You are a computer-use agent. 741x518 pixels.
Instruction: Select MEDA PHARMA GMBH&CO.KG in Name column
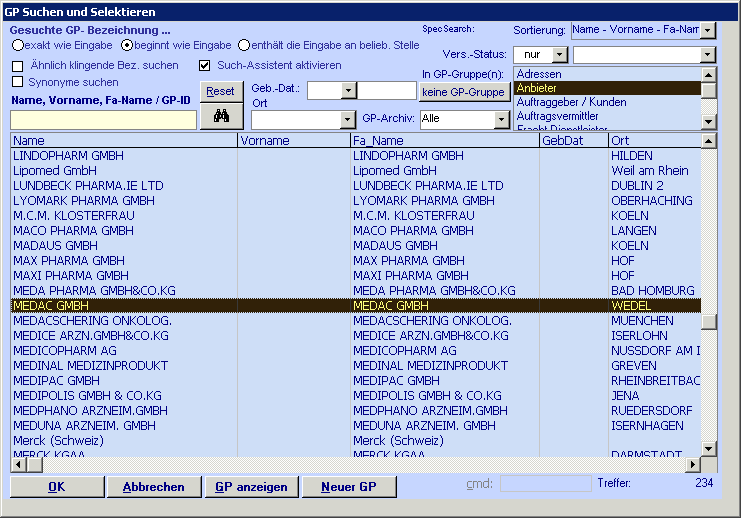124,291
